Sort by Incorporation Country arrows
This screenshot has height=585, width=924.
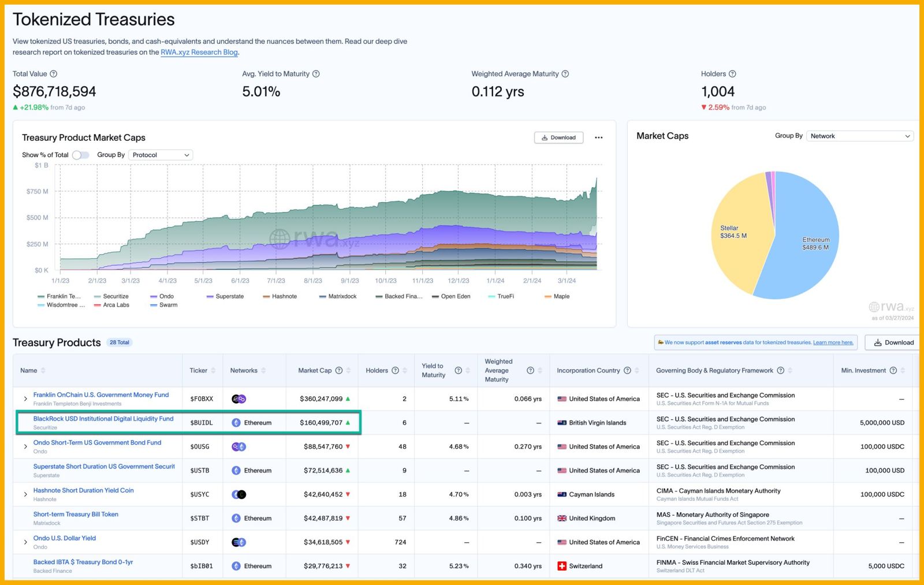click(x=637, y=371)
